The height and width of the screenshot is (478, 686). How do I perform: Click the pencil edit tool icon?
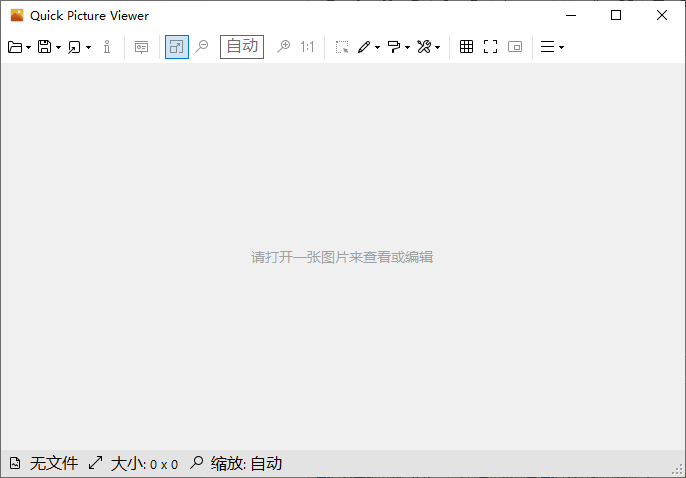point(364,47)
